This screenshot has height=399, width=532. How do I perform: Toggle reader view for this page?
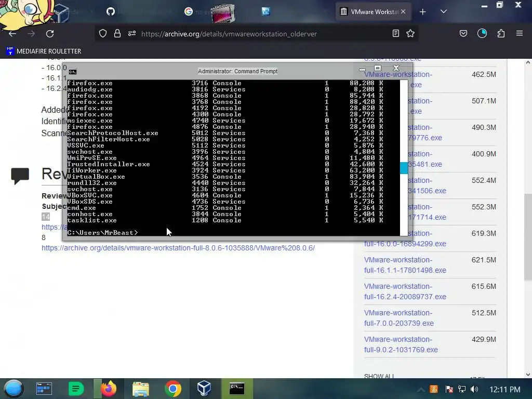(x=395, y=33)
